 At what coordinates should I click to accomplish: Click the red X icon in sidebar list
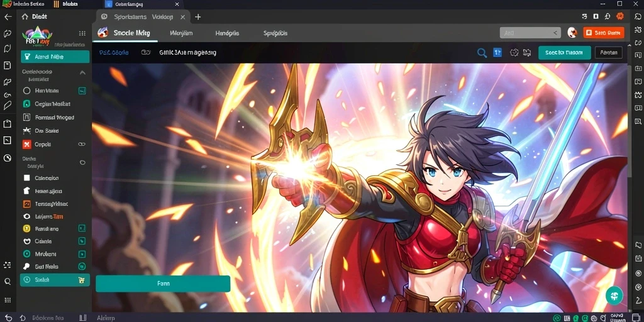tap(26, 144)
